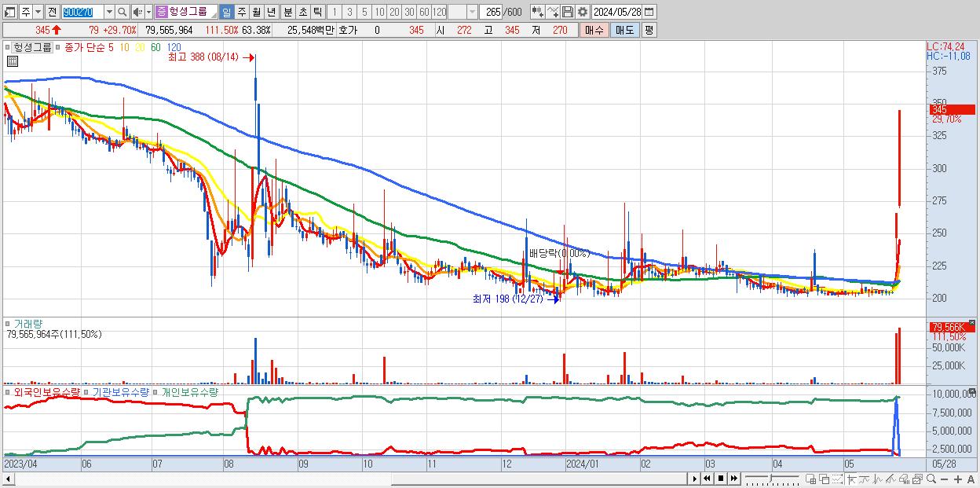Click the fast-forward replay button
Viewport: 980px width, 488px height.
click(x=733, y=479)
